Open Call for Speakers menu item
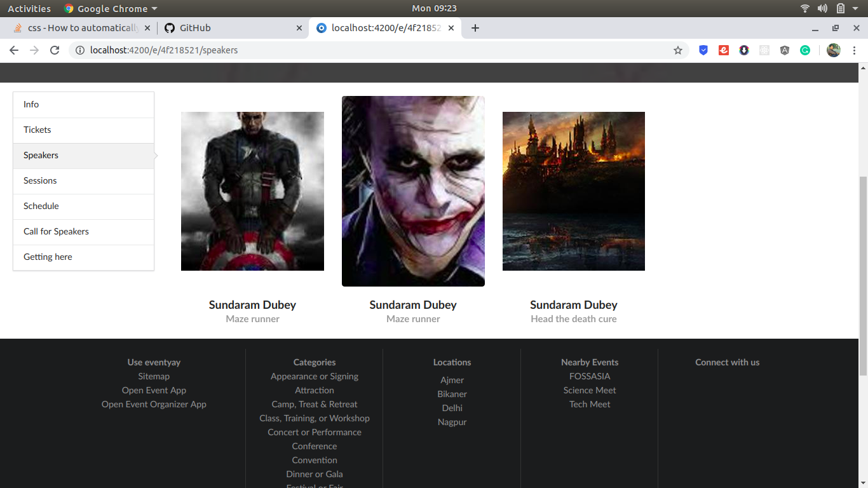Screen dimensions: 868x488 click(83, 232)
